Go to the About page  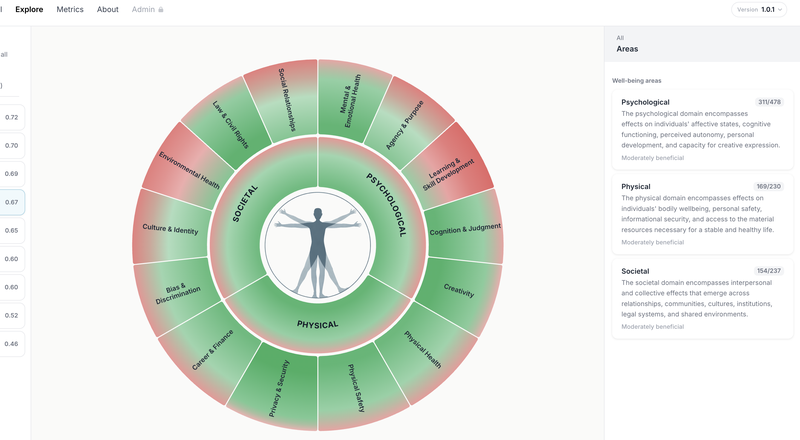[x=108, y=10]
